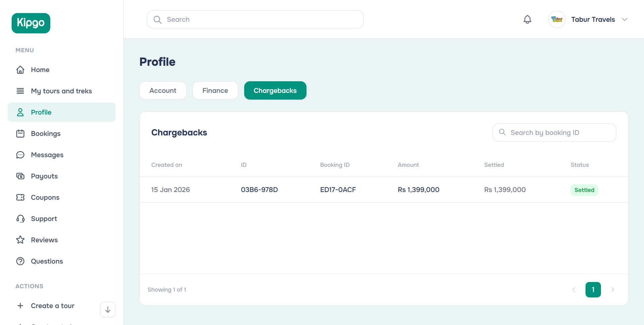Open the Home menu item

click(x=20, y=69)
